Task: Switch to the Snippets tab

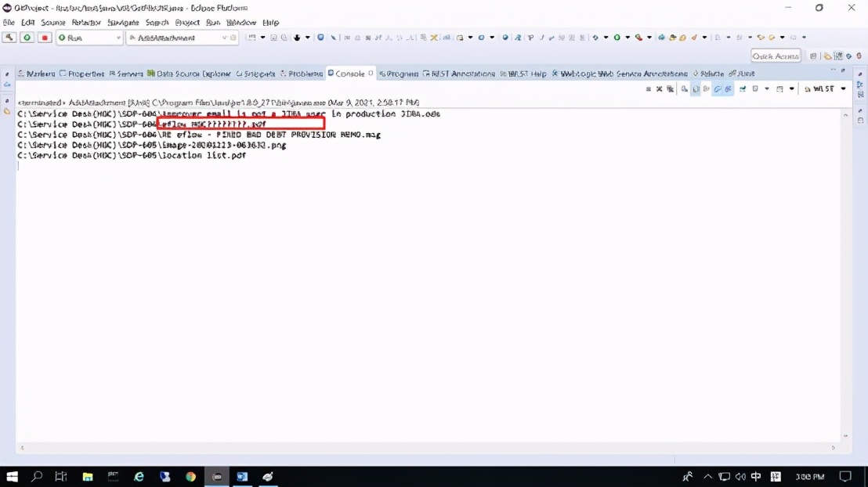Action: tap(255, 74)
